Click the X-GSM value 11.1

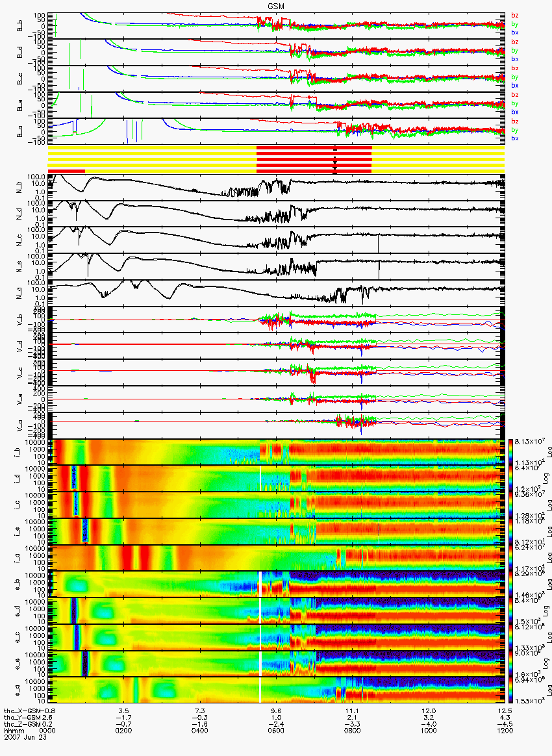tap(353, 711)
